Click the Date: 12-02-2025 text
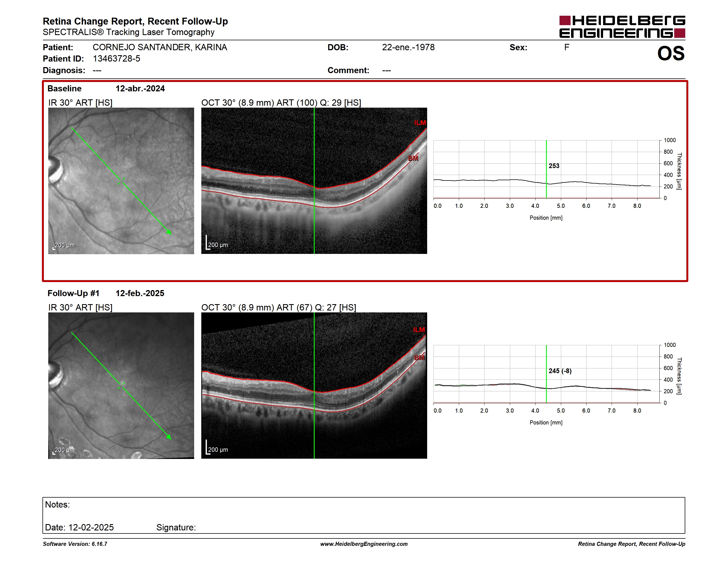 coord(79,527)
